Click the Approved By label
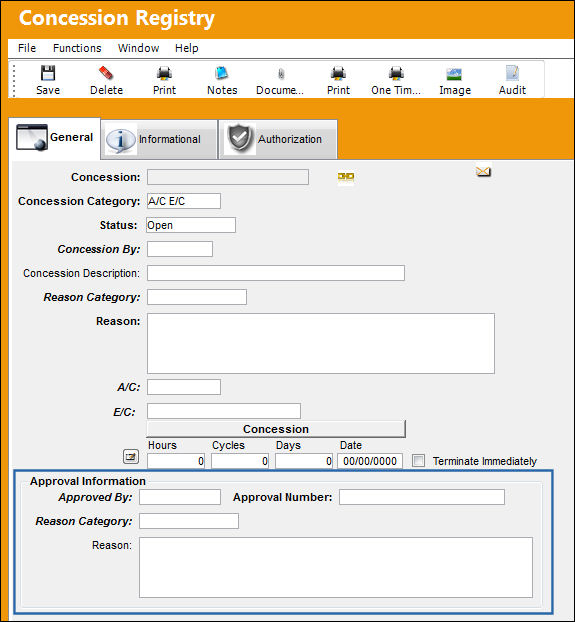This screenshot has width=575, height=622. pyautogui.click(x=96, y=497)
